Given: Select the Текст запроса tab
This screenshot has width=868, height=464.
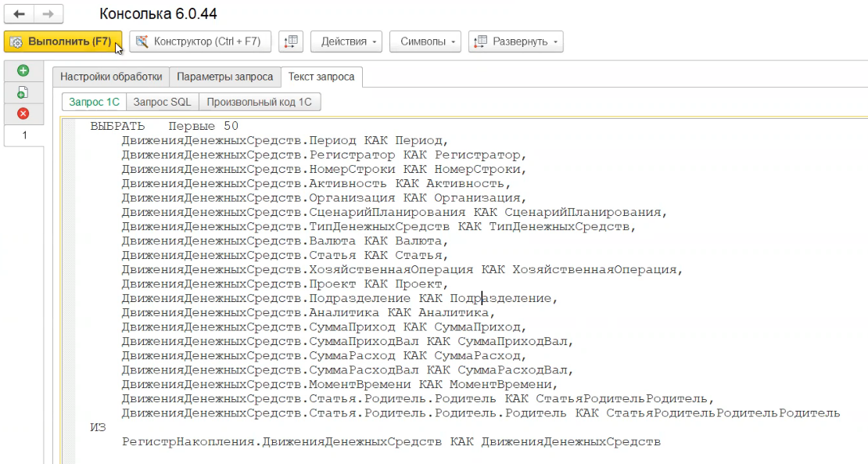Looking at the screenshot, I should [x=321, y=77].
